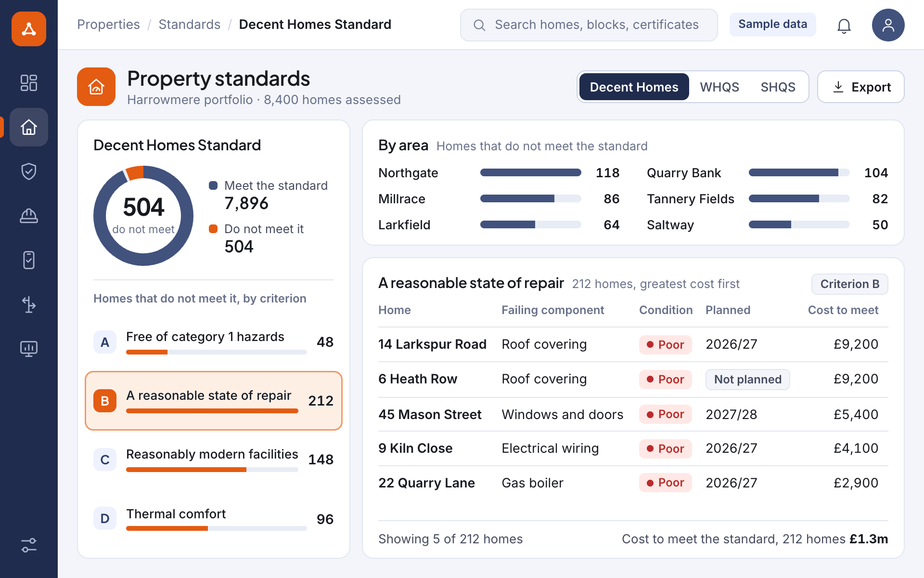
Task: Open the shield check compliance icon
Action: click(x=29, y=171)
